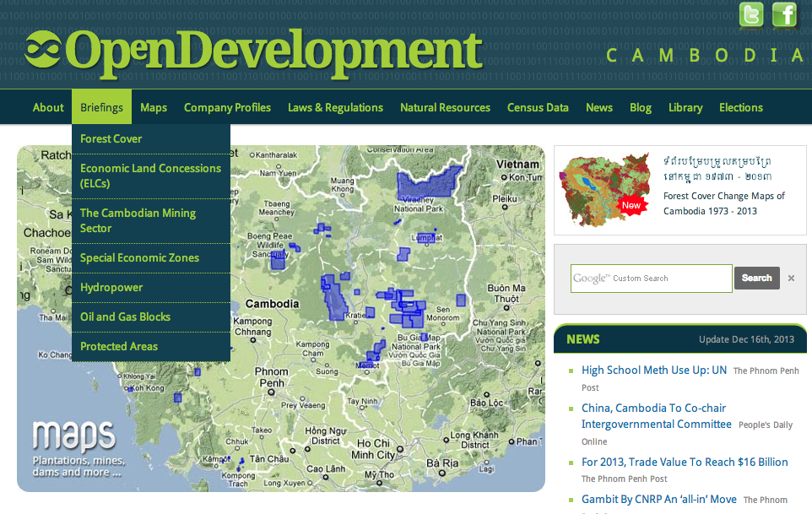Open the Library section
Screen dimensions: 812x514
[x=685, y=108]
